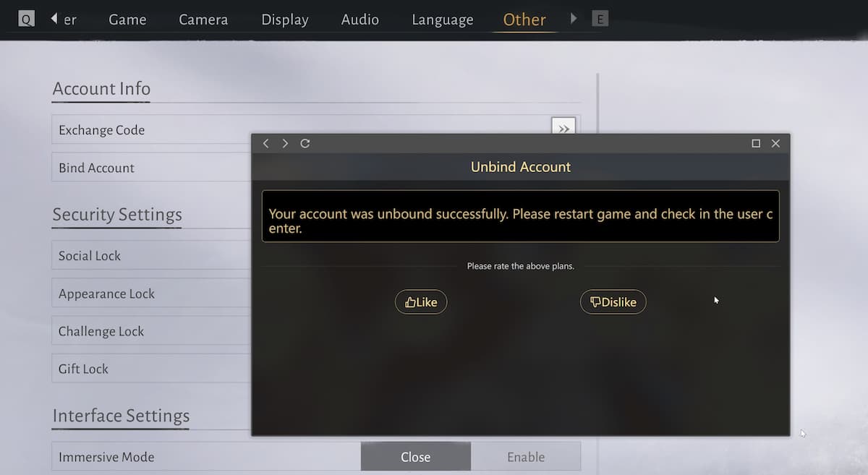Image resolution: width=868 pixels, height=475 pixels.
Task: Close the Unbind Account popup window
Action: pos(775,143)
